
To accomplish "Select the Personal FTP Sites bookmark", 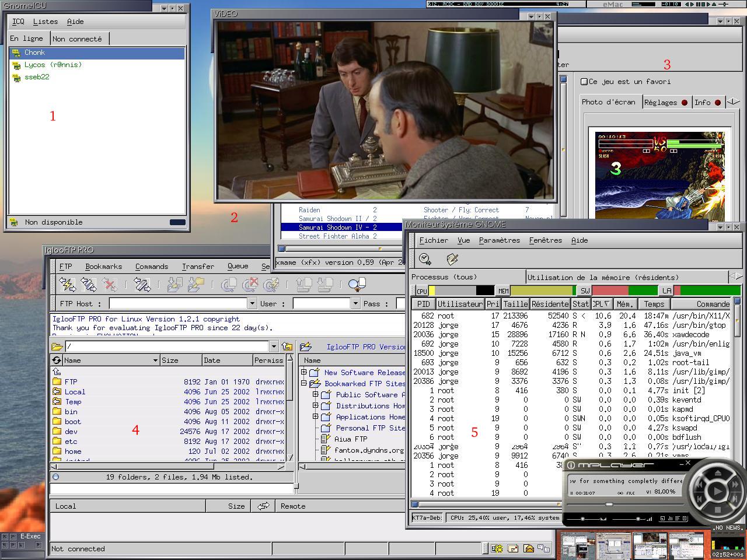I will 369,428.
